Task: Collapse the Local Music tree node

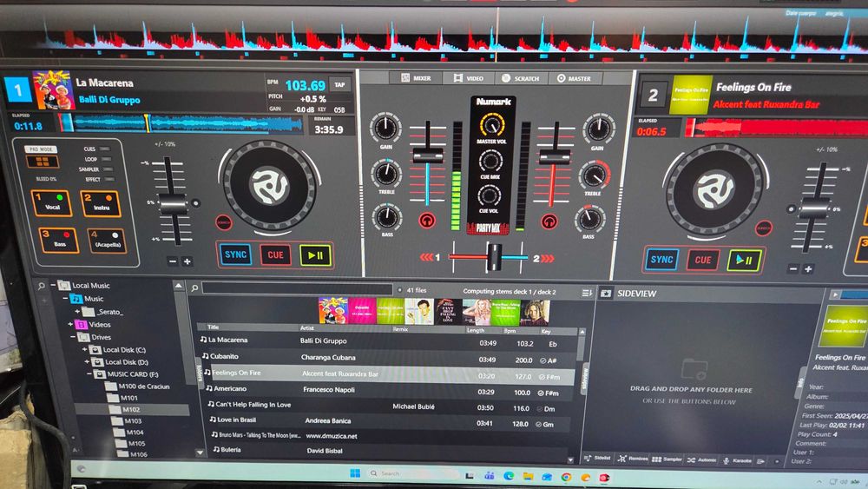Action: pyautogui.click(x=53, y=285)
